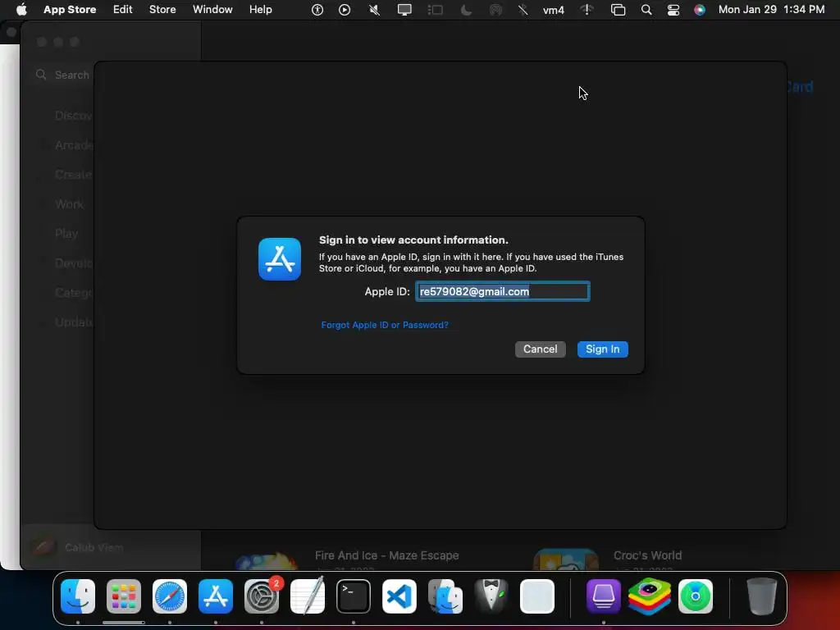The image size is (840, 630).
Task: Click the Stage Manager menu bar icon
Action: (x=435, y=10)
